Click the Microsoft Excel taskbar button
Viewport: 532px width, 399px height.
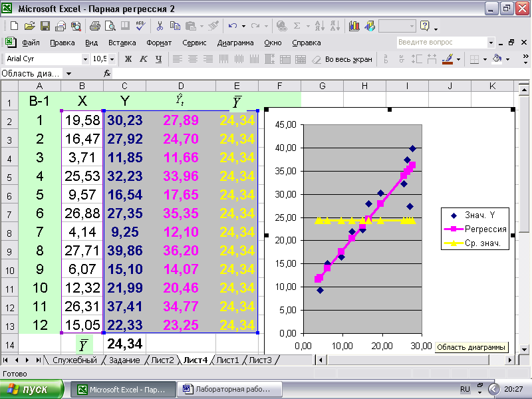click(x=124, y=389)
